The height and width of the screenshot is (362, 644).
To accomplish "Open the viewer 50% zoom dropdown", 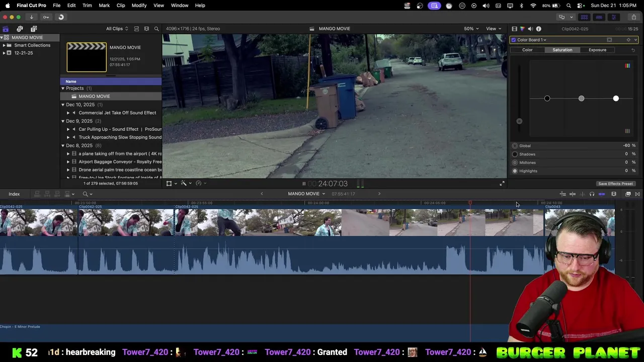I will pos(471,29).
